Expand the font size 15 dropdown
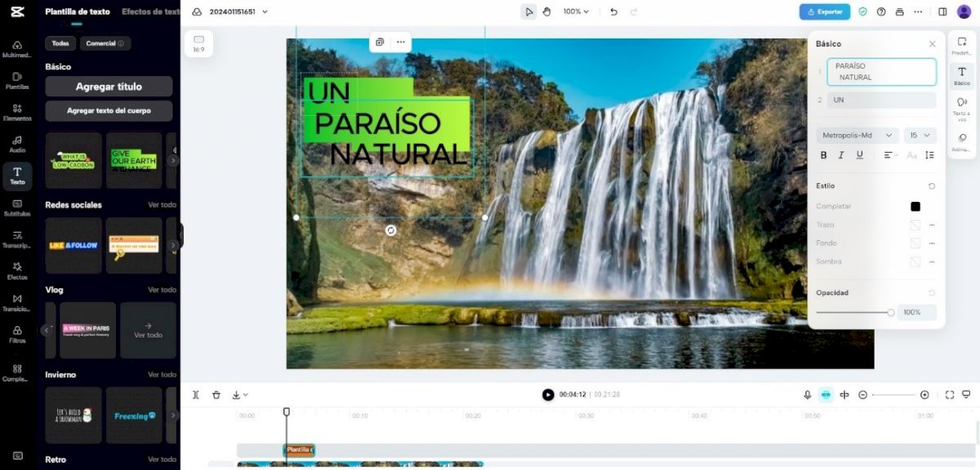980x470 pixels. tap(920, 135)
